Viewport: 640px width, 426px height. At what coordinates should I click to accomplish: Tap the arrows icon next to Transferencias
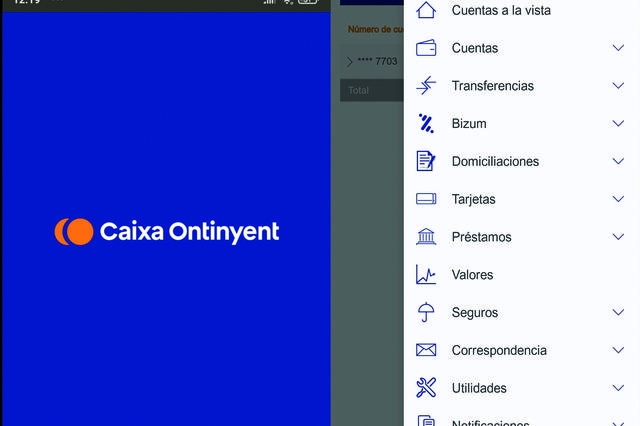[x=426, y=85]
